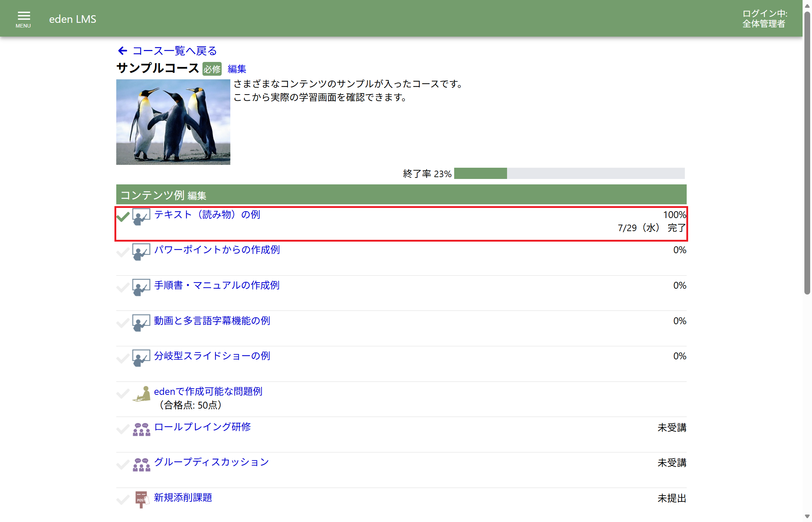The image size is (812, 522).
Task: Click grey checkmark of edenで作成可能な問題例
Action: pos(123,394)
